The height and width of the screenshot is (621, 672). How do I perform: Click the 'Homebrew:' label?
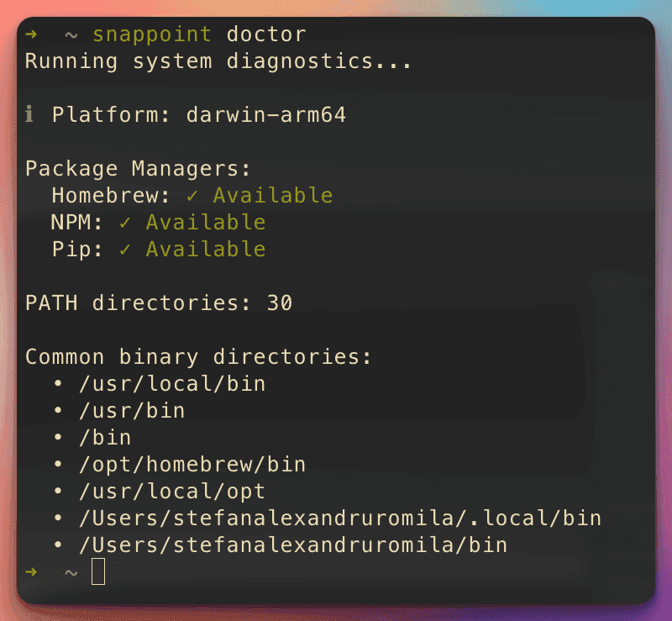coord(111,195)
